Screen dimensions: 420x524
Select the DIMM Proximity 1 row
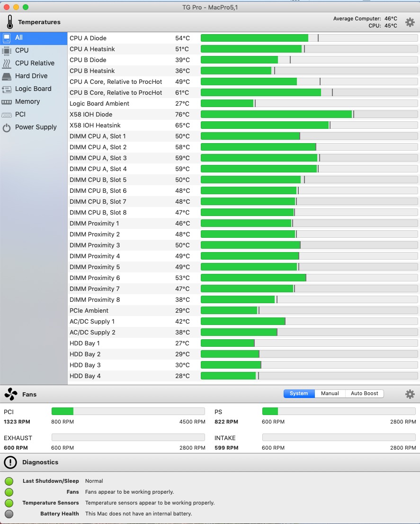click(243, 223)
